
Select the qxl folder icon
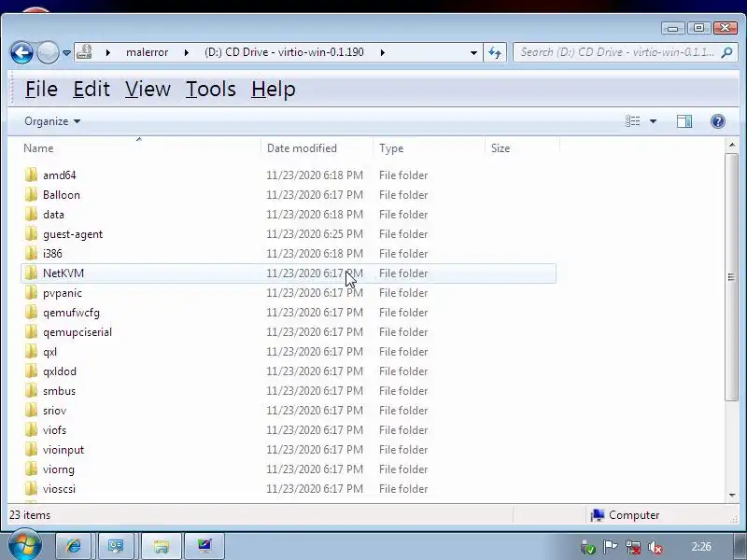click(31, 351)
